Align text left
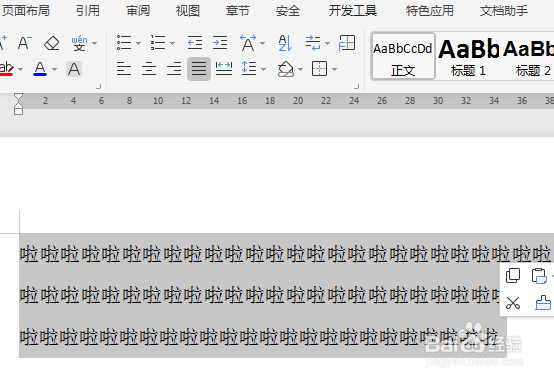The height and width of the screenshot is (381, 554). (x=124, y=69)
